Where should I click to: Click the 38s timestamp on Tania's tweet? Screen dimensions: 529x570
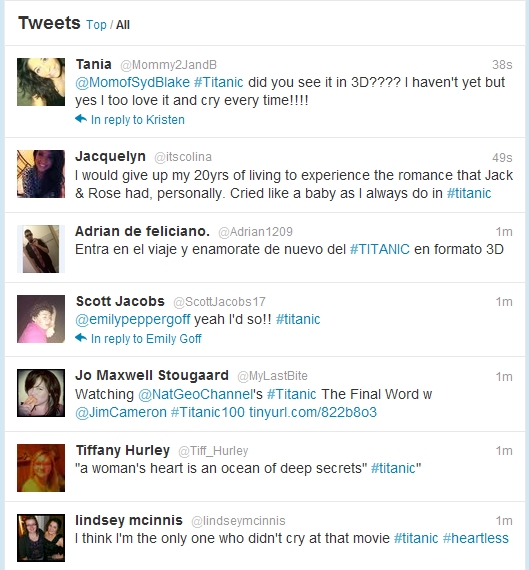[502, 65]
